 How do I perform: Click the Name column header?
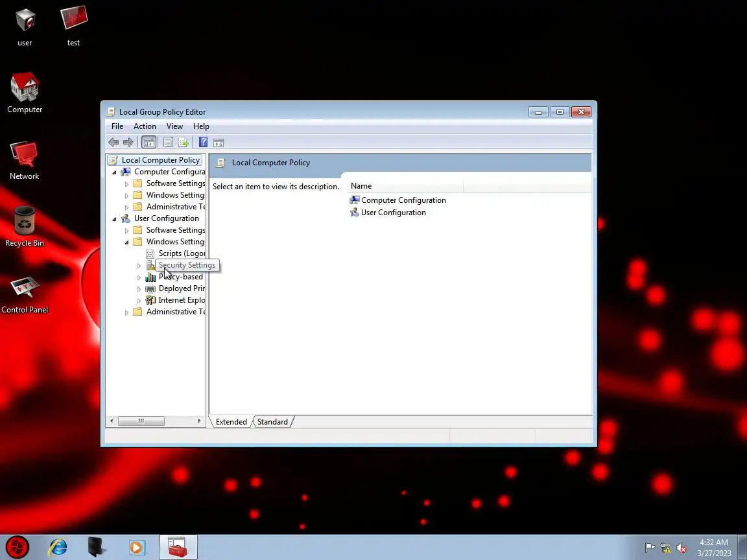(406, 186)
